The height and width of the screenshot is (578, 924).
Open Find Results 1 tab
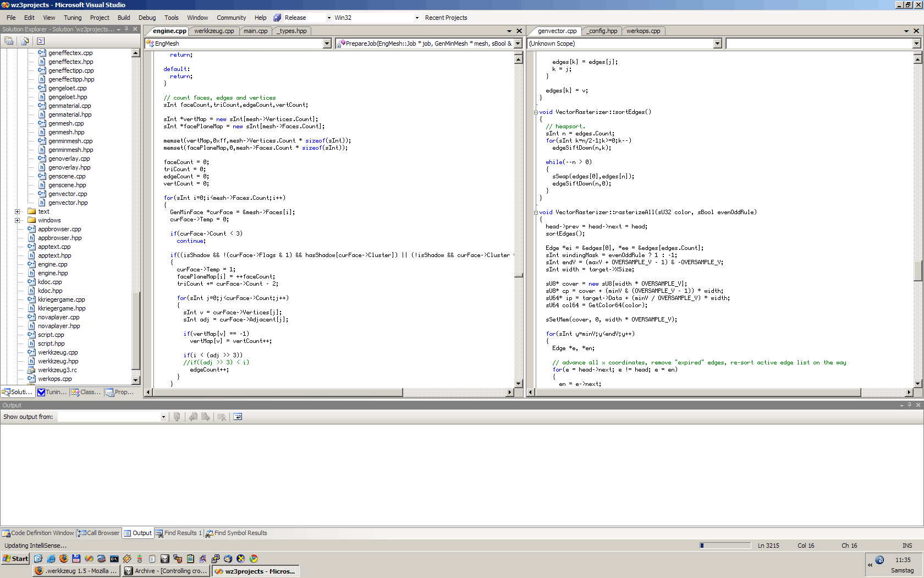tap(179, 533)
